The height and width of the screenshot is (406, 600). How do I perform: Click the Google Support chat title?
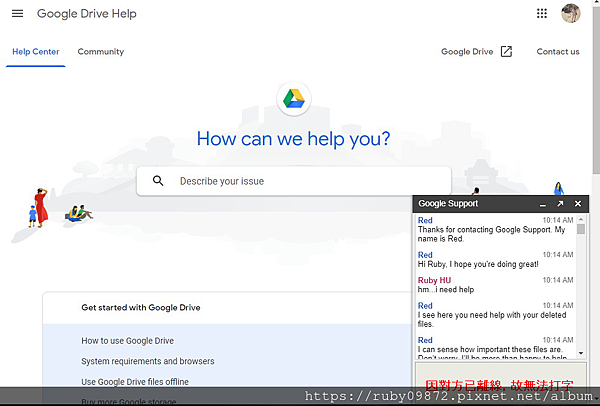448,204
